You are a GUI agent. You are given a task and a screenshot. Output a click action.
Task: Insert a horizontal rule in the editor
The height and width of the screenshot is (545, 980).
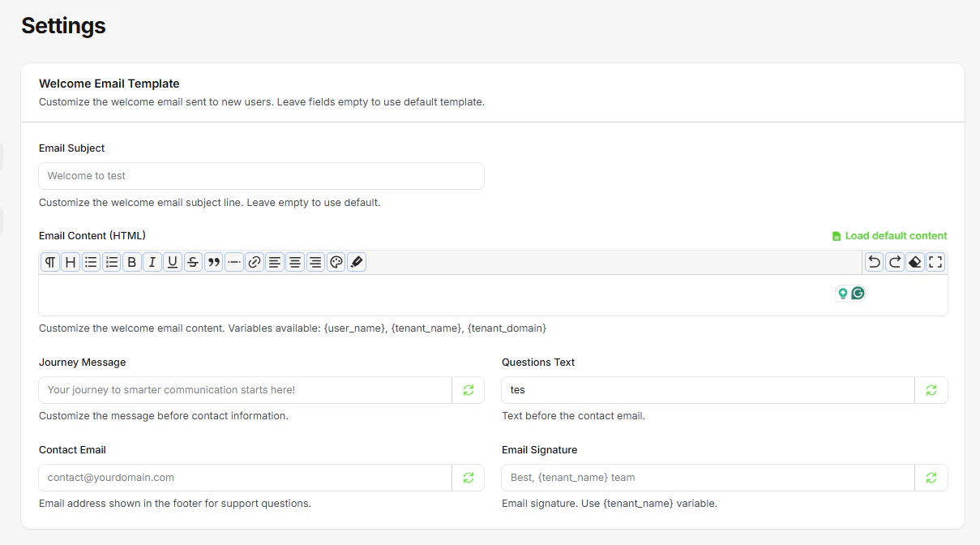(233, 261)
